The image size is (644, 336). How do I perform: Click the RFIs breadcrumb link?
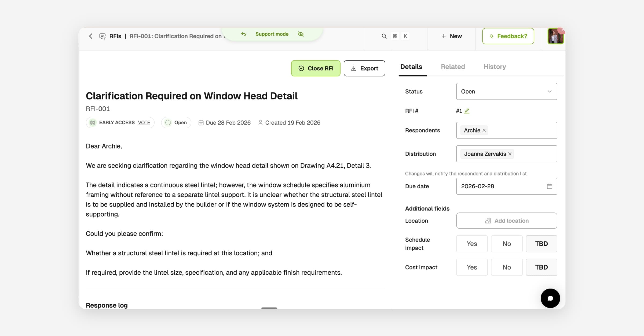coord(115,36)
